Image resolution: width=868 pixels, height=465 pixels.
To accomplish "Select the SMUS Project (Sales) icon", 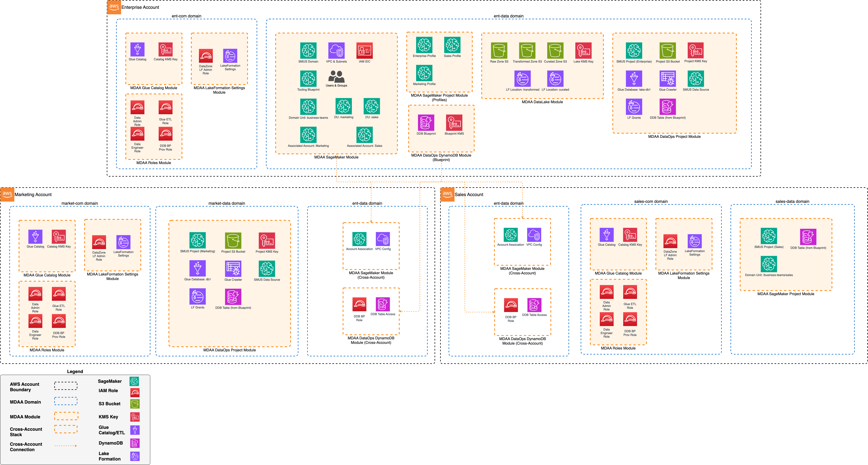I will [769, 236].
